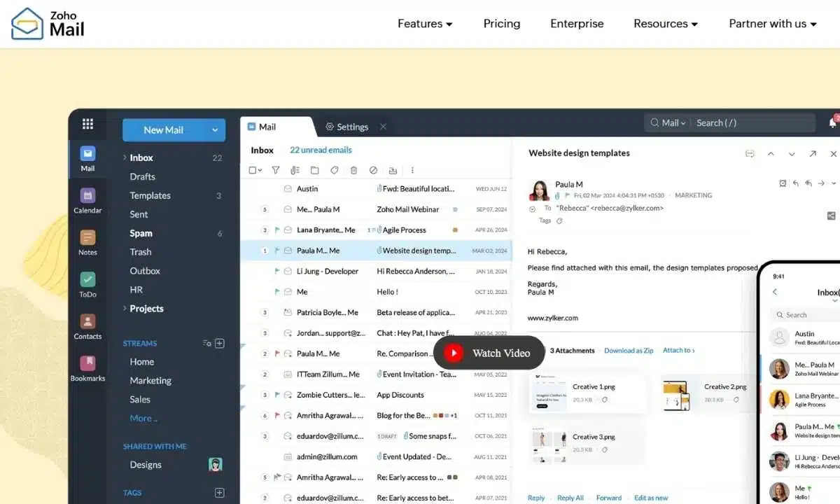840x504 pixels.
Task: Switch to the Settings tab
Action: [x=347, y=127]
